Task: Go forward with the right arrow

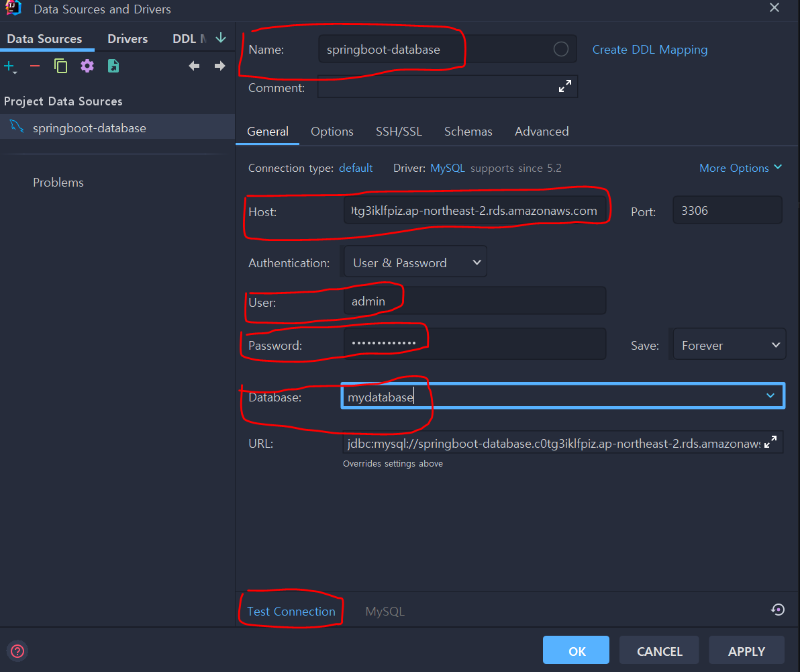Action: tap(220, 66)
